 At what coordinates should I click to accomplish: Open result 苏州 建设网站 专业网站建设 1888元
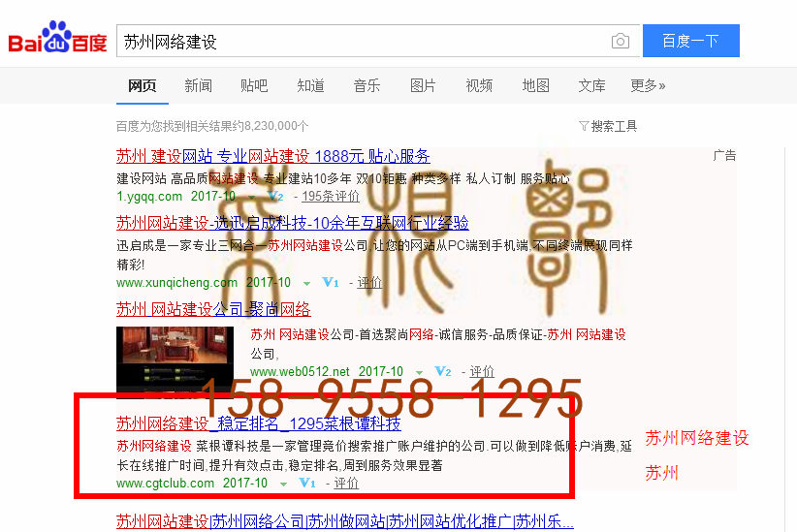point(273,156)
